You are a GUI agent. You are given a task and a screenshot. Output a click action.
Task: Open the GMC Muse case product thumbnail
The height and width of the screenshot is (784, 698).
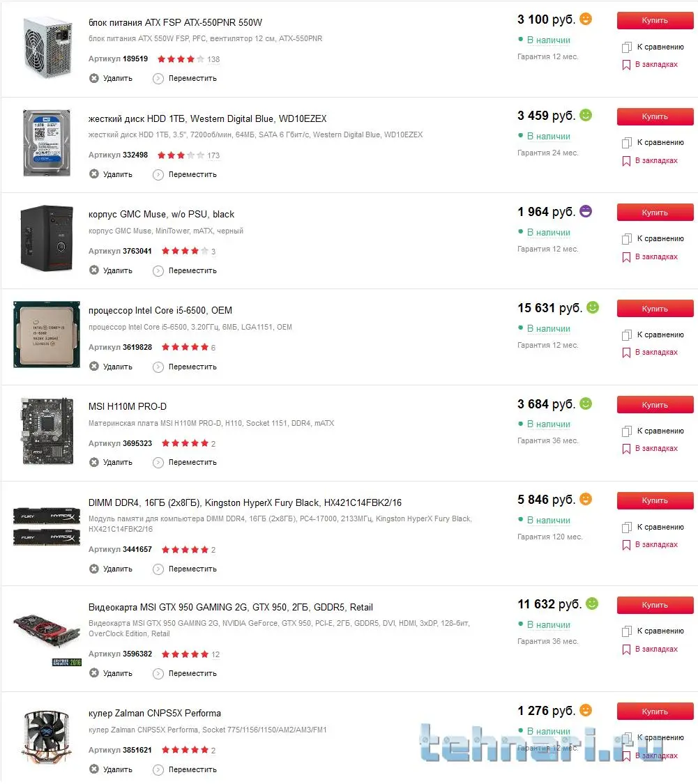tap(47, 238)
